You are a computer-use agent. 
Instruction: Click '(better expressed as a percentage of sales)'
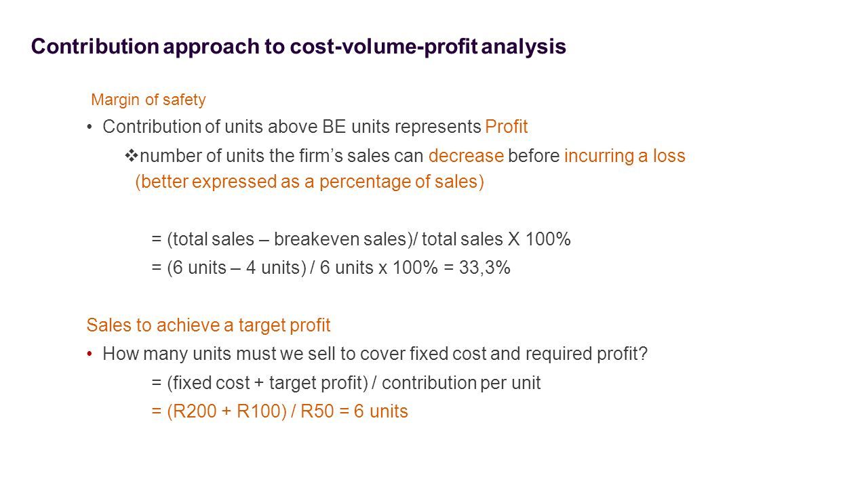pyautogui.click(x=310, y=182)
